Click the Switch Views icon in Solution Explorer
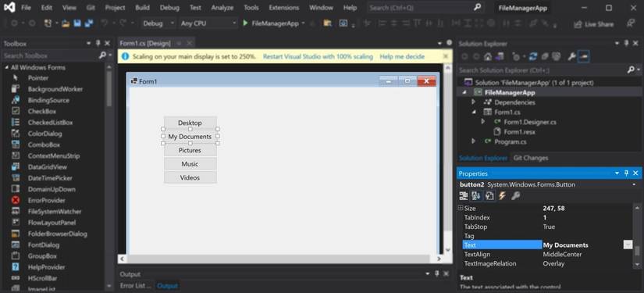 tap(500, 57)
